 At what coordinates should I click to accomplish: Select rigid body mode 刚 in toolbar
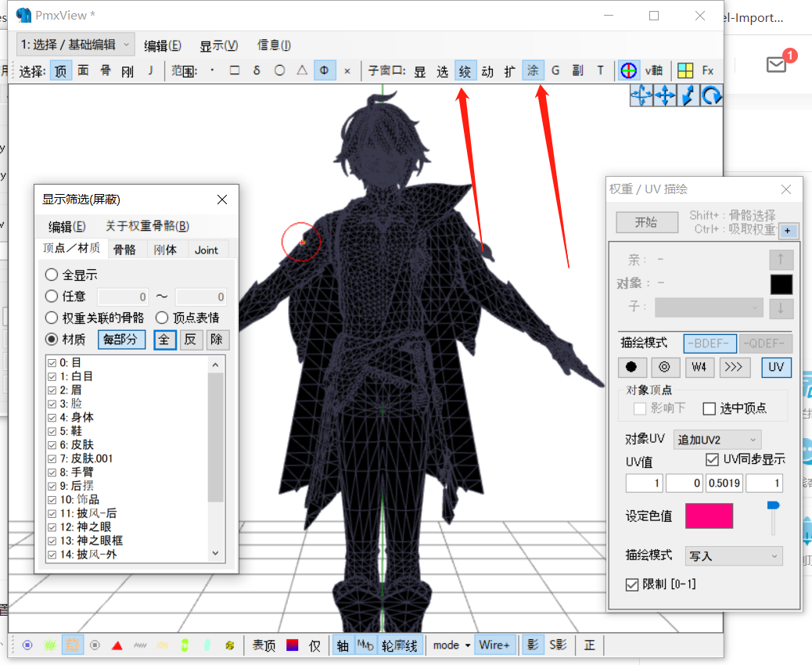point(128,71)
